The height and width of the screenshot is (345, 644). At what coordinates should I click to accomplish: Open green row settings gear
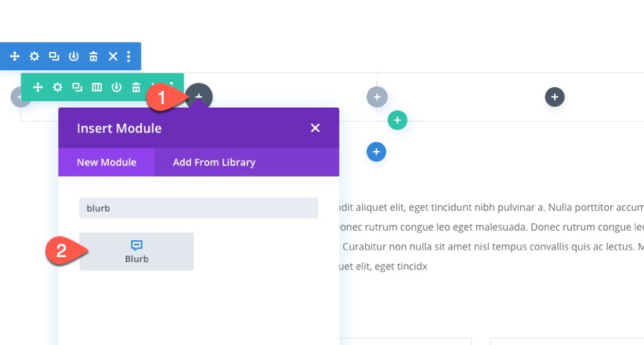(x=58, y=87)
